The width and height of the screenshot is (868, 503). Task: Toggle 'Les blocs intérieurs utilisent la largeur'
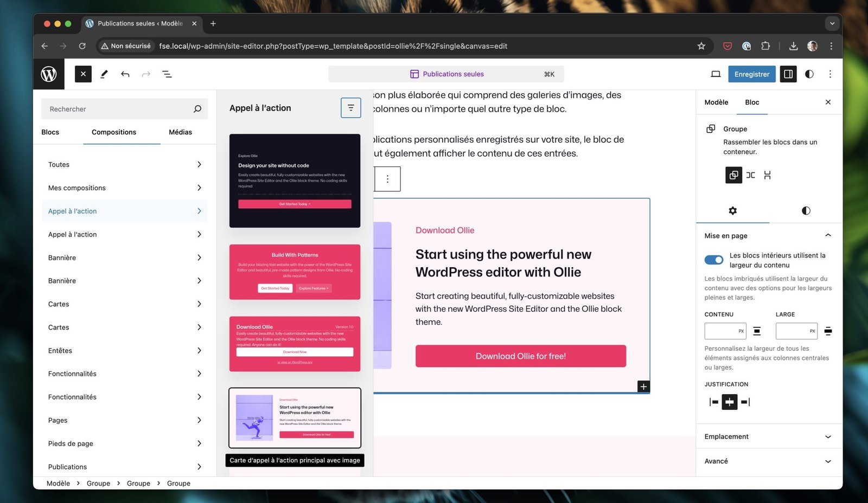click(714, 260)
